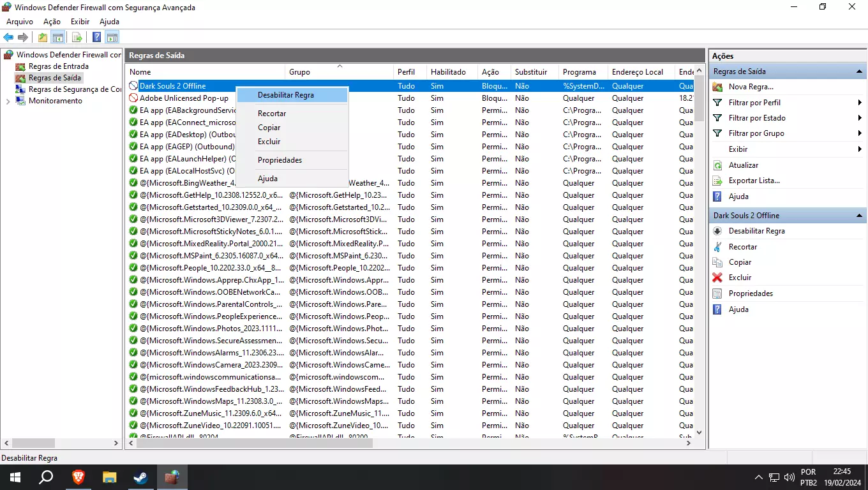This screenshot has height=490, width=868.
Task: Select the Adobe Unlicensed Pop-up rule name
Action: [184, 98]
